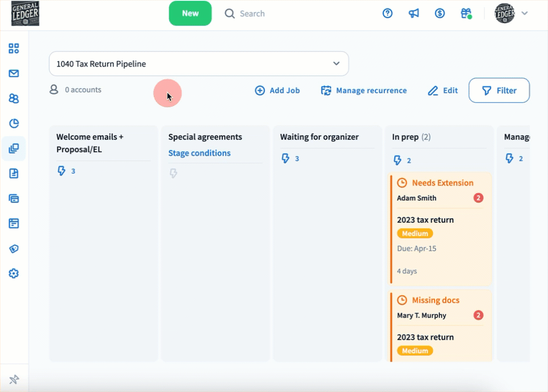
Task: Open the time tracking pie icon in sidebar
Action: (14, 123)
